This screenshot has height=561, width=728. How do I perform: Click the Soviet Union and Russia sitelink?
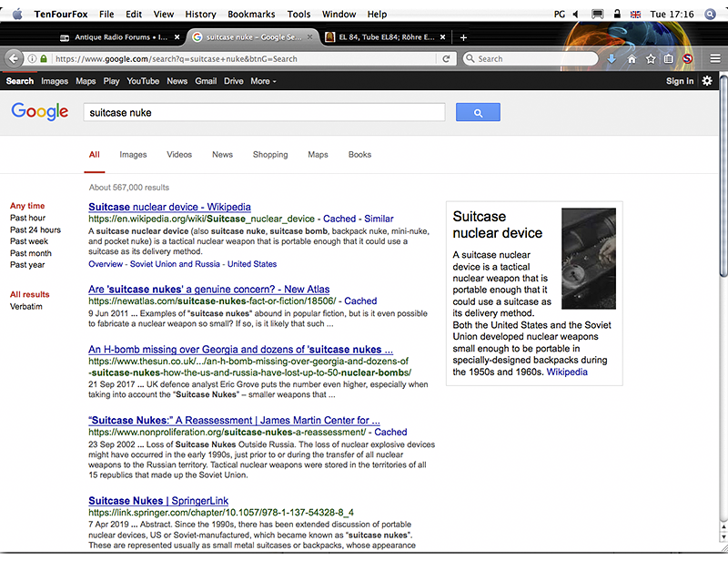point(175,263)
